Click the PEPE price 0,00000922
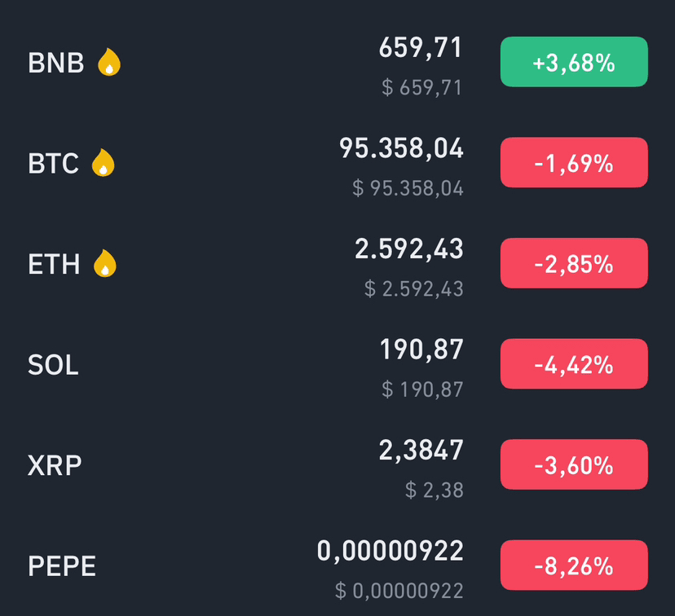The image size is (675, 616). click(390, 551)
